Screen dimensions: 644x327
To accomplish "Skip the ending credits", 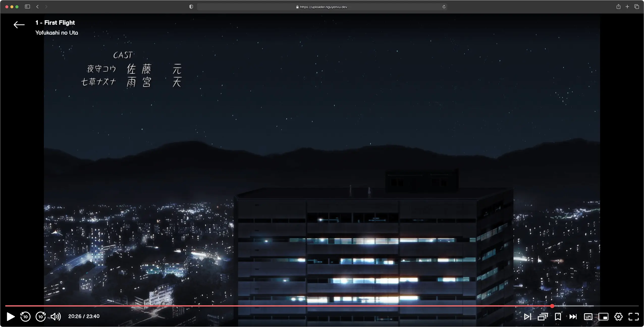I will [x=573, y=316].
